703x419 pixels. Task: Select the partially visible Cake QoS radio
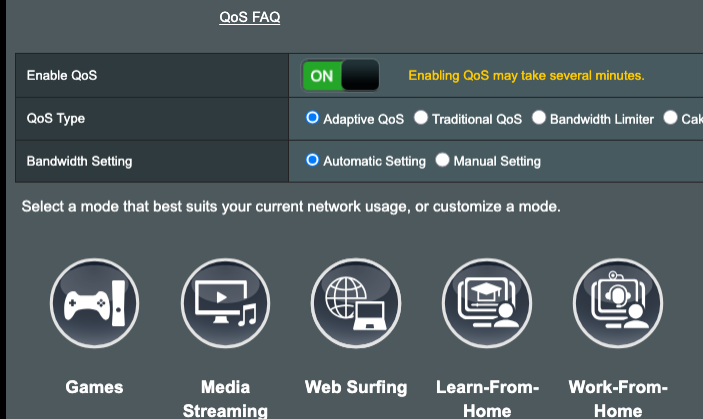click(670, 118)
